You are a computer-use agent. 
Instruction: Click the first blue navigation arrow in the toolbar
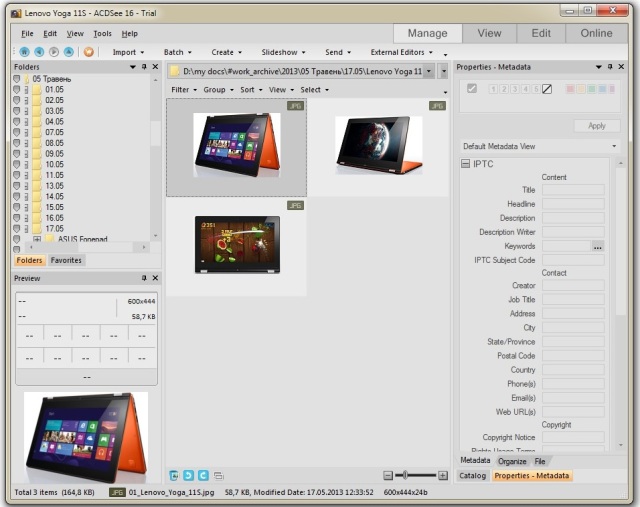tap(26, 52)
